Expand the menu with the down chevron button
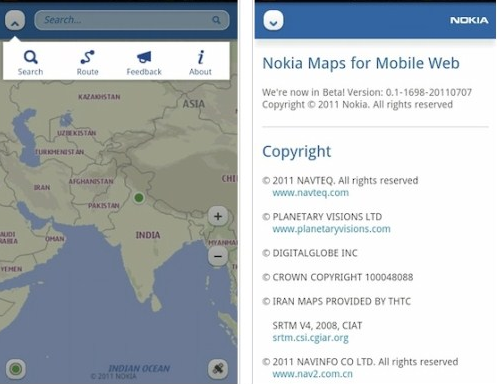Screen dimensions: 497x384 (x=273, y=20)
